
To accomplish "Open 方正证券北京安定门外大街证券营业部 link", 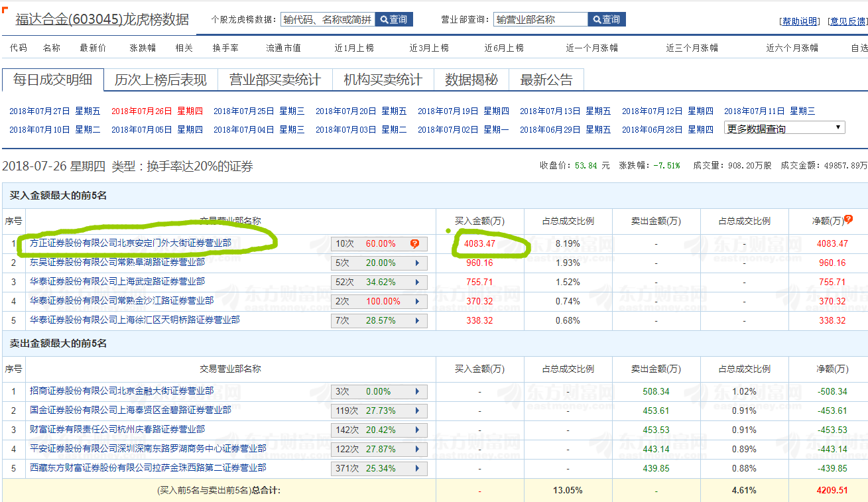I will [x=131, y=243].
